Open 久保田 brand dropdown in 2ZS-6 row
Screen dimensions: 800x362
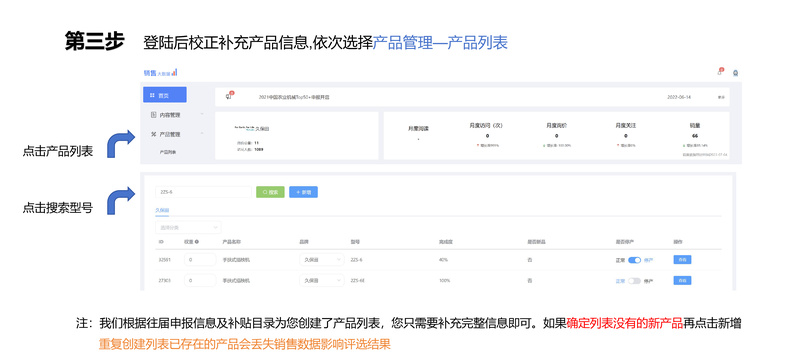click(321, 260)
